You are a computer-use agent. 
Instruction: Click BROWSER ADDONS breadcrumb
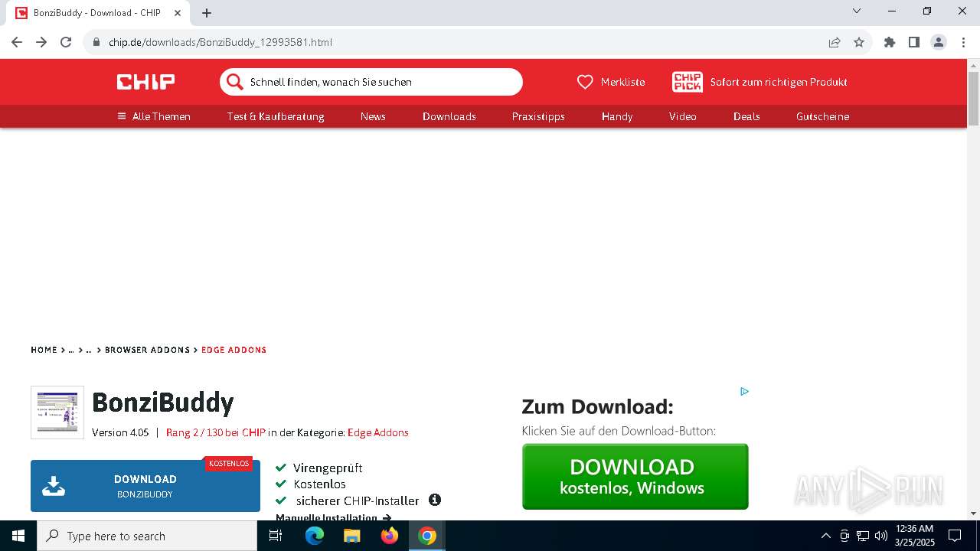click(x=147, y=350)
